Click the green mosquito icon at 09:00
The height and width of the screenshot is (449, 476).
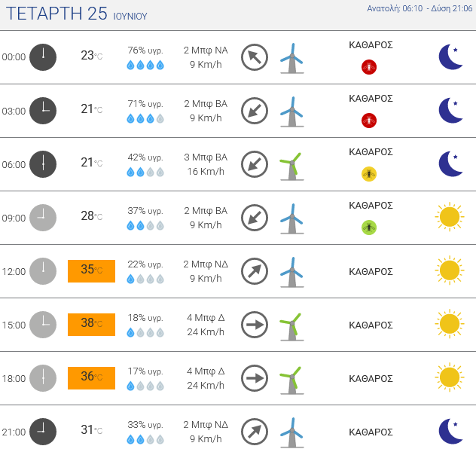click(x=369, y=227)
